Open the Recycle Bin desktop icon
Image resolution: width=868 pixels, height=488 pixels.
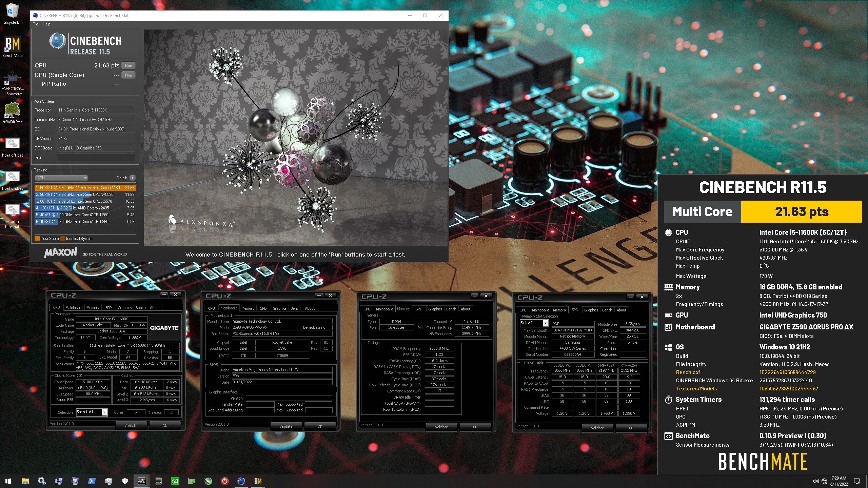coord(12,14)
